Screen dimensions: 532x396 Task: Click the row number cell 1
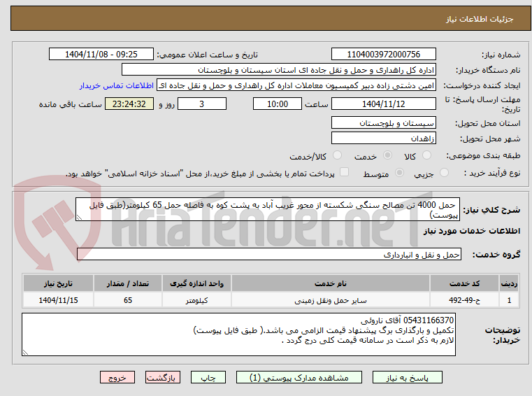coord(509,300)
